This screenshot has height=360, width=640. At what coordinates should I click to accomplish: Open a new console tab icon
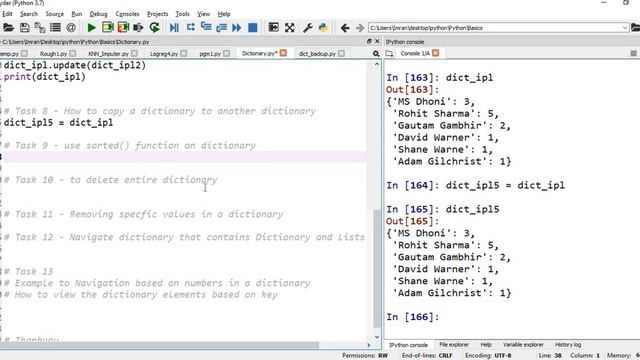(x=389, y=53)
